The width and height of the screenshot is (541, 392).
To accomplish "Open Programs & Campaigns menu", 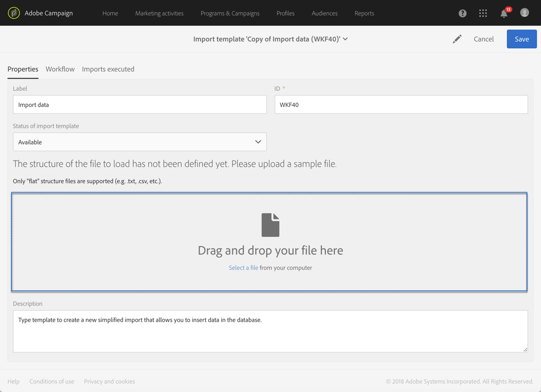I will pyautogui.click(x=230, y=13).
